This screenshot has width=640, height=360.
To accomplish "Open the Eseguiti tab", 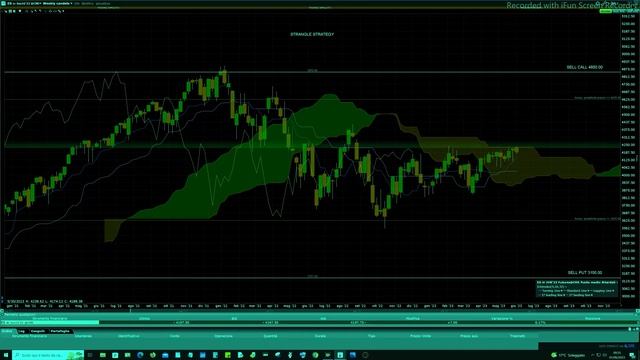I will tap(38, 331).
